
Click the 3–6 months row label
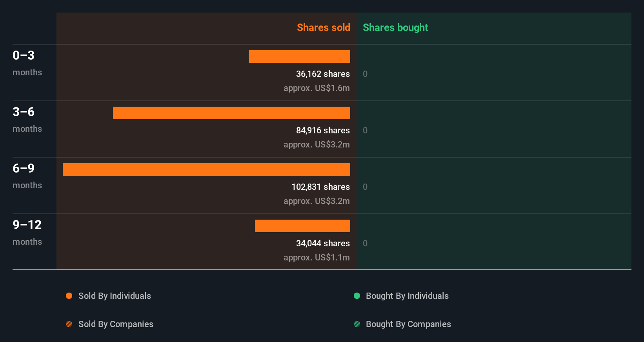27,120
